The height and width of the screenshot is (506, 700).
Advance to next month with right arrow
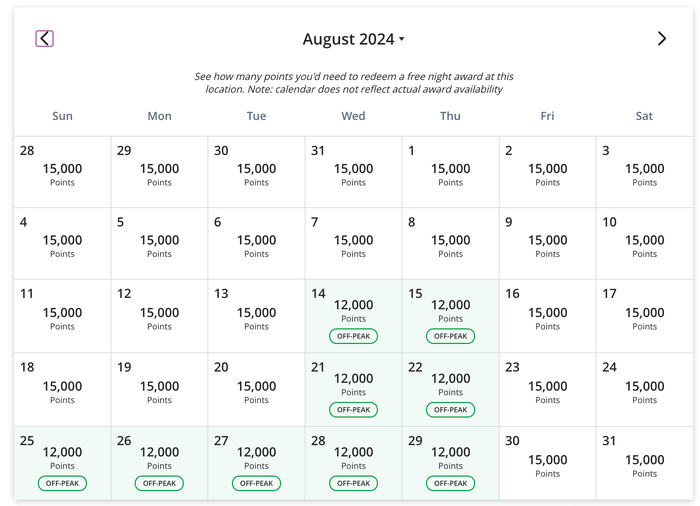[x=662, y=38]
